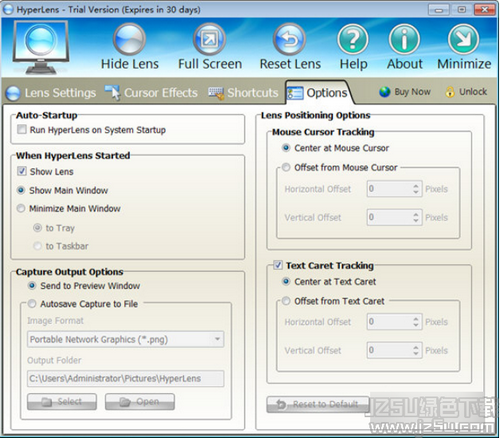Select the Options tab
Image resolution: width=500 pixels, height=438 pixels.
(x=318, y=93)
